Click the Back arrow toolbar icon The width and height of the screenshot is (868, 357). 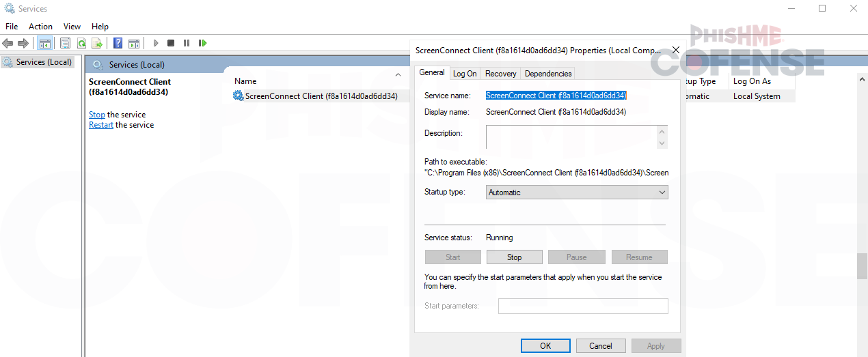pyautogui.click(x=8, y=43)
